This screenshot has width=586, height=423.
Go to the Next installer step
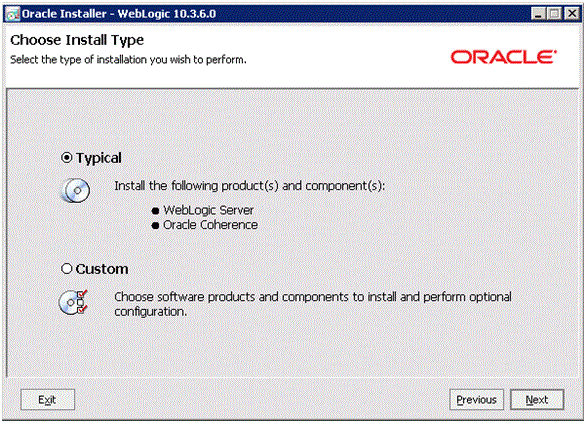537,399
